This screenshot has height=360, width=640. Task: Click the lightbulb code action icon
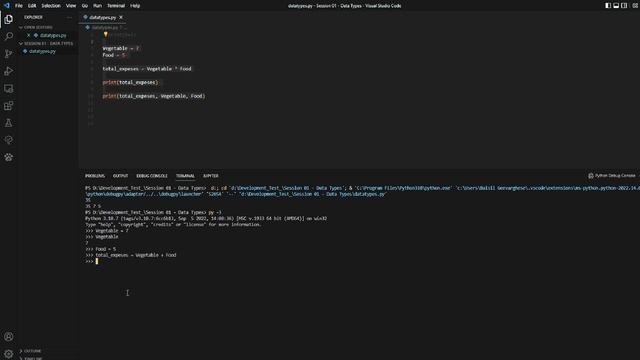click(105, 34)
